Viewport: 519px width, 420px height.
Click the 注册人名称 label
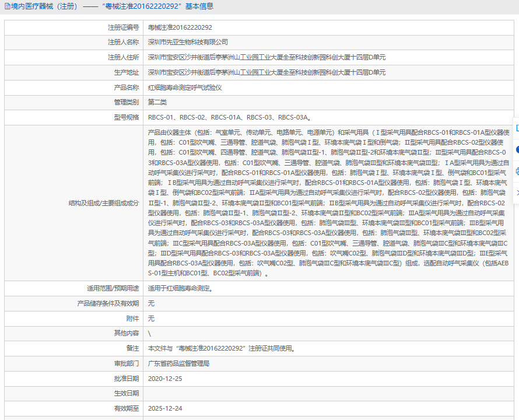[x=123, y=42]
